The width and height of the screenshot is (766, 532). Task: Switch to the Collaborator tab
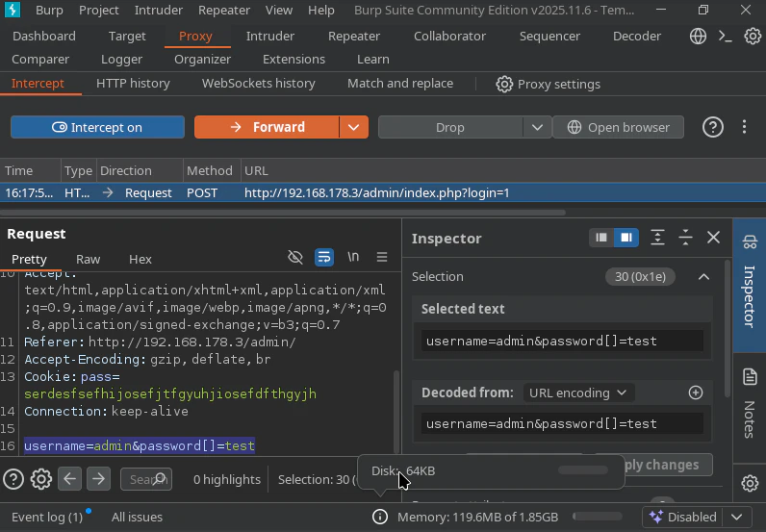(449, 37)
